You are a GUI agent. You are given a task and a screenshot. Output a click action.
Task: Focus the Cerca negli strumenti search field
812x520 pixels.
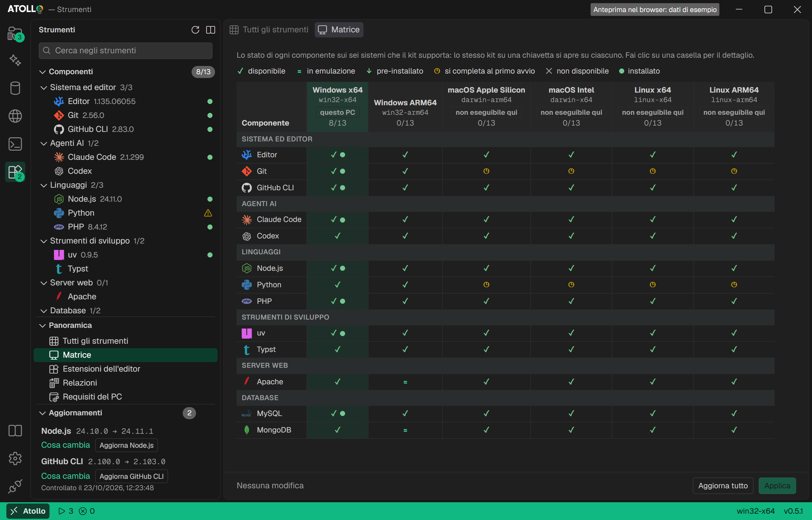pos(126,50)
